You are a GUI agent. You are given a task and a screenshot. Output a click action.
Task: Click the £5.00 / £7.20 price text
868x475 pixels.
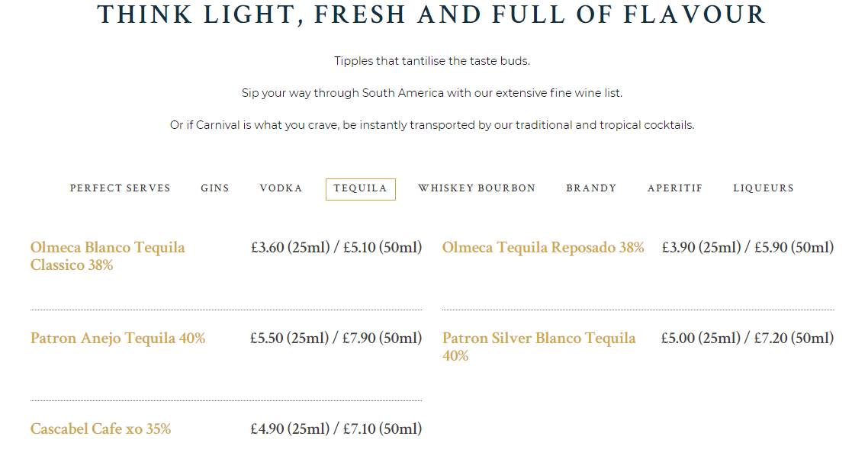pos(747,338)
